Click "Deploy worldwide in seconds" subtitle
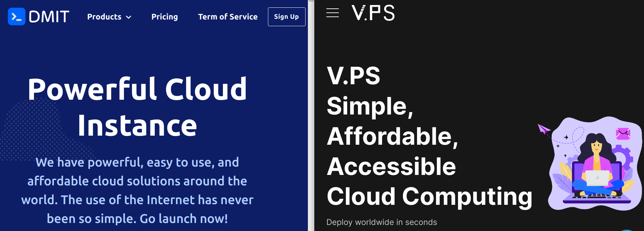 (x=381, y=222)
